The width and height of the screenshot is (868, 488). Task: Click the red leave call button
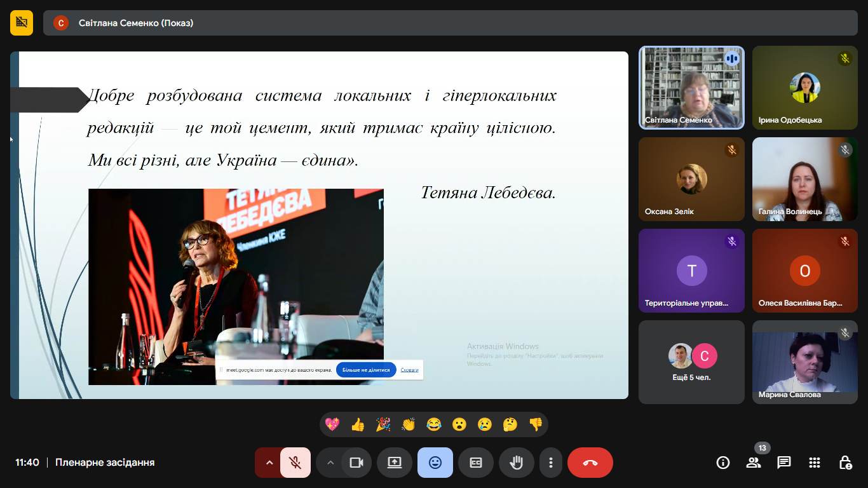click(590, 463)
